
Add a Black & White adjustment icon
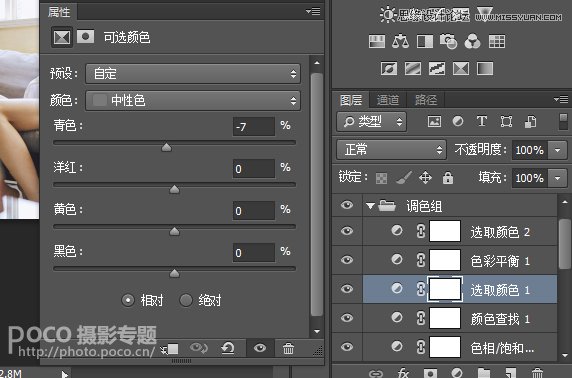pos(425,42)
